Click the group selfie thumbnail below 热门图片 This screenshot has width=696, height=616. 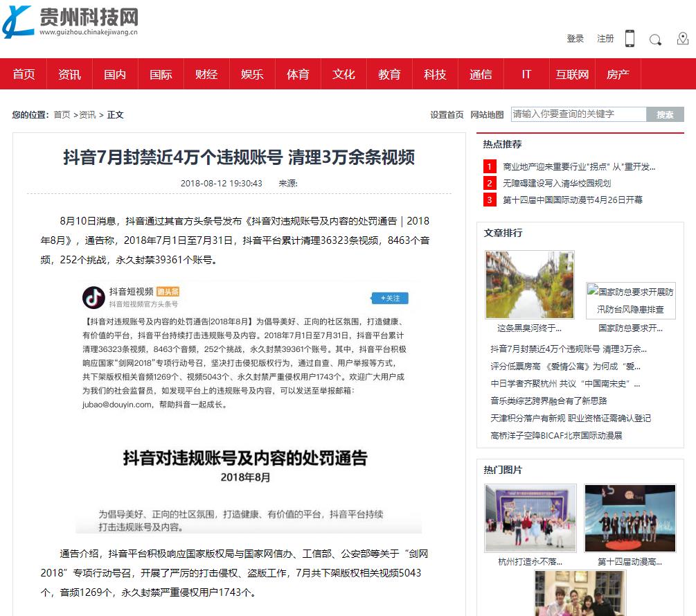pyautogui.click(x=580, y=593)
